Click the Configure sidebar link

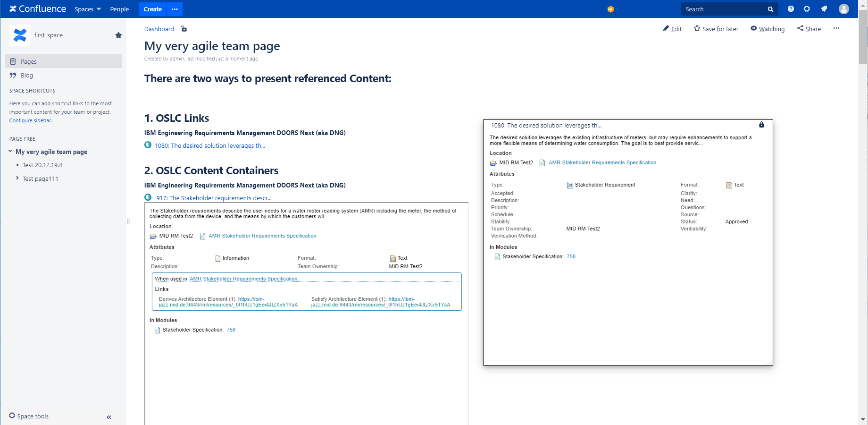pos(30,120)
